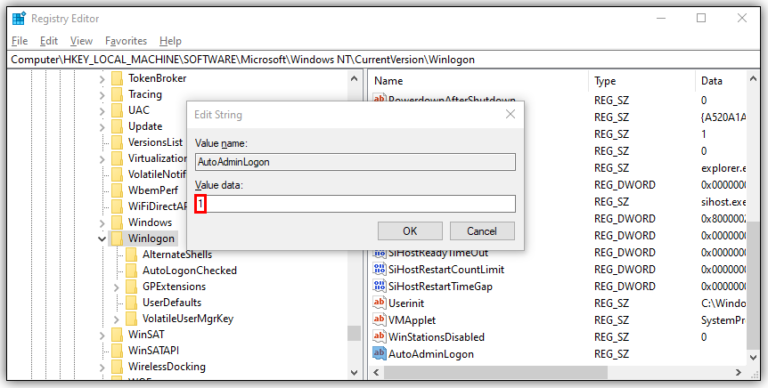
Task: Expand the WirelessDocking key
Action: click(x=102, y=367)
